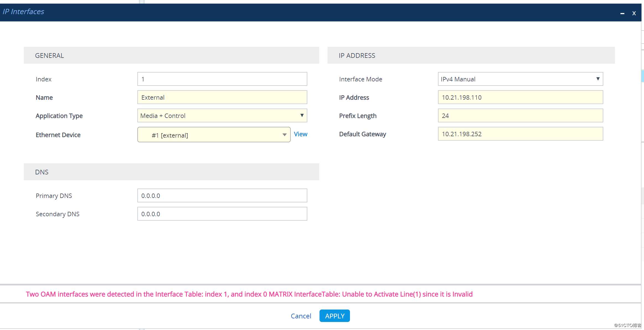644x330 pixels.
Task: Open the View link next to Ethernet Device
Action: coord(300,134)
